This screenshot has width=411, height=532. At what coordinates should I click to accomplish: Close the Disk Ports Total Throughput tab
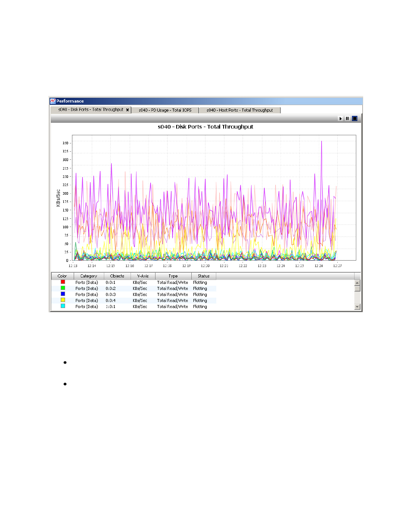tap(128, 110)
